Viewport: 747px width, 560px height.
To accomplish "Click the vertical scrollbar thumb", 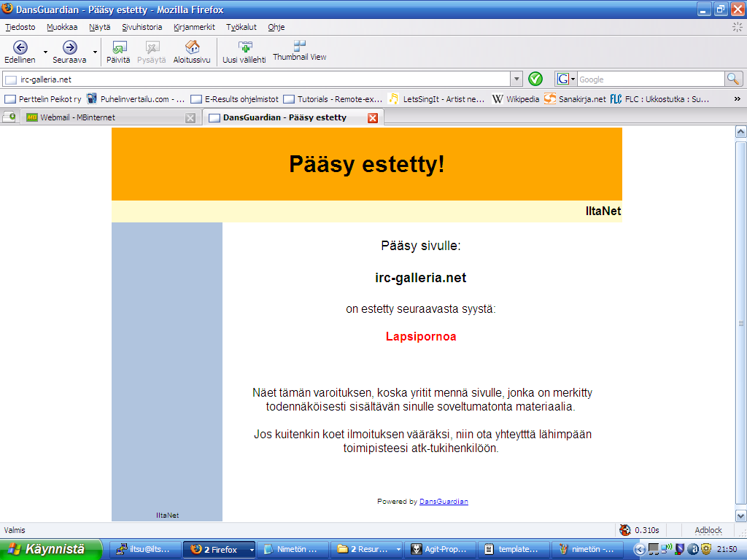I will 741,323.
